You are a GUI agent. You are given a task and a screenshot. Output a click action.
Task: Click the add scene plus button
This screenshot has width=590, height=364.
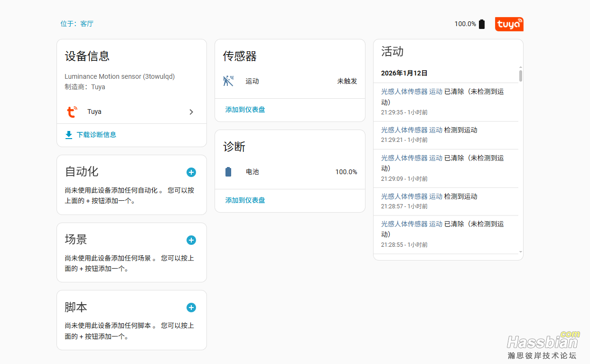pyautogui.click(x=191, y=240)
